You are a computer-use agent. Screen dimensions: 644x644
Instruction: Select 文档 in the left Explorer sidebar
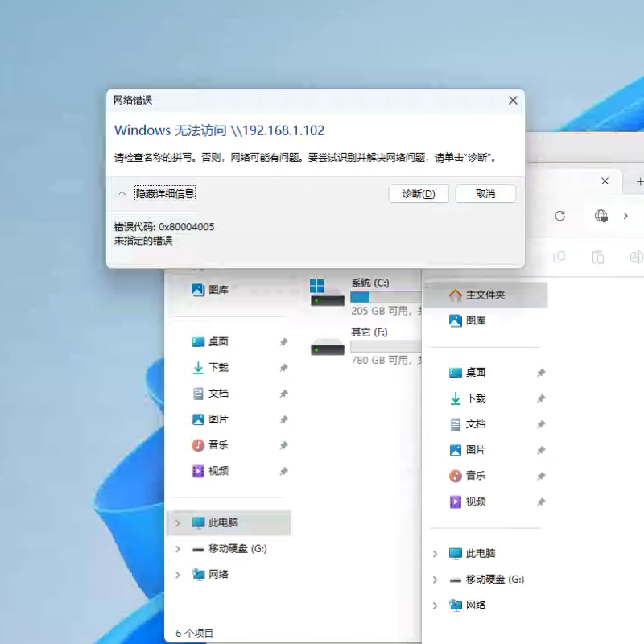point(210,394)
